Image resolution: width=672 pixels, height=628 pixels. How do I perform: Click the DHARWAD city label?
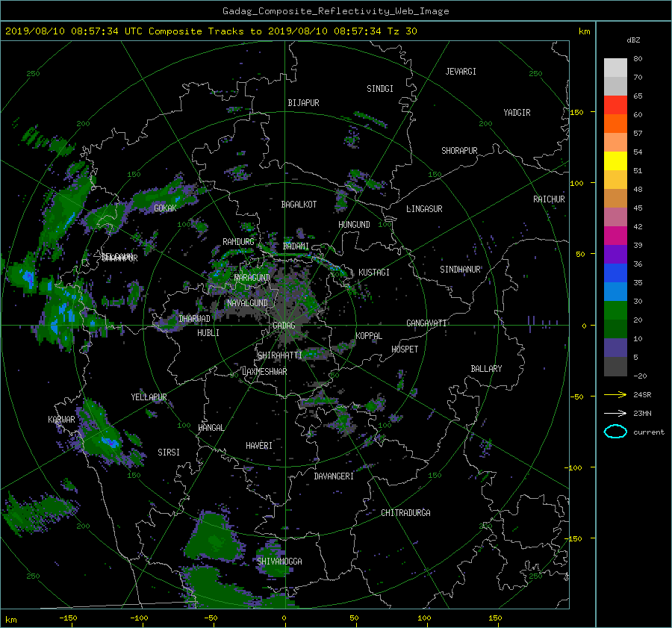pos(194,319)
